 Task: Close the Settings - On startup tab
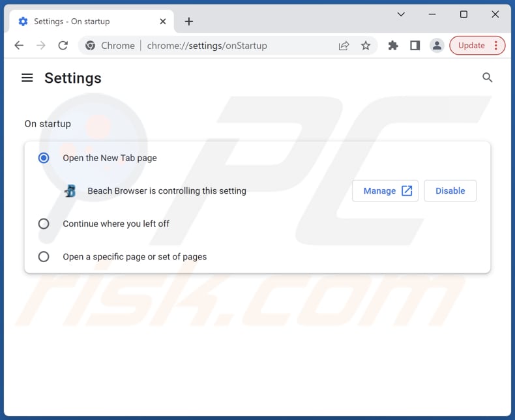pos(163,22)
